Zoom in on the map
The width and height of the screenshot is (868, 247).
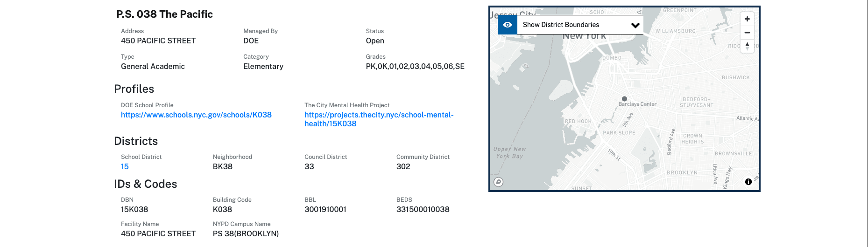747,19
